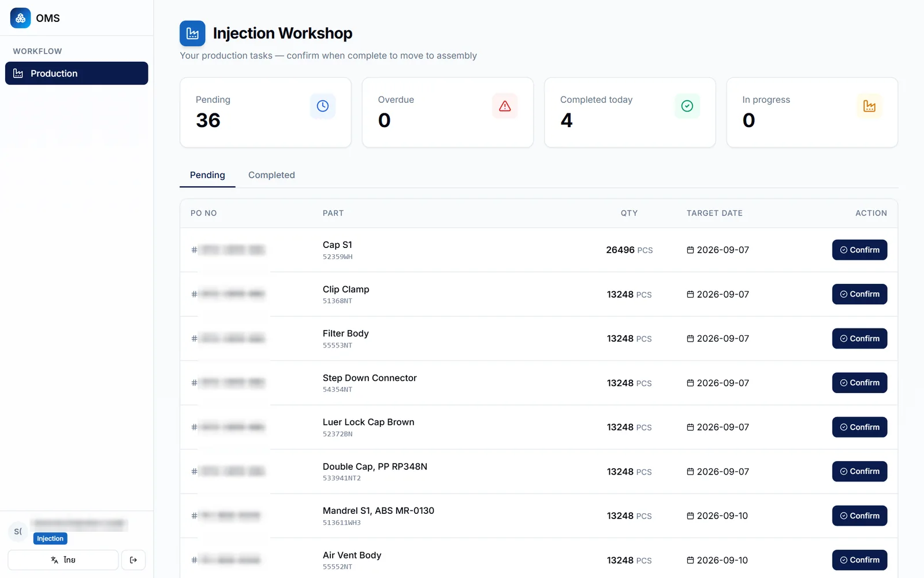Click the checkmark icon on Completed today card
Viewport: 924px width, 578px height.
687,106
